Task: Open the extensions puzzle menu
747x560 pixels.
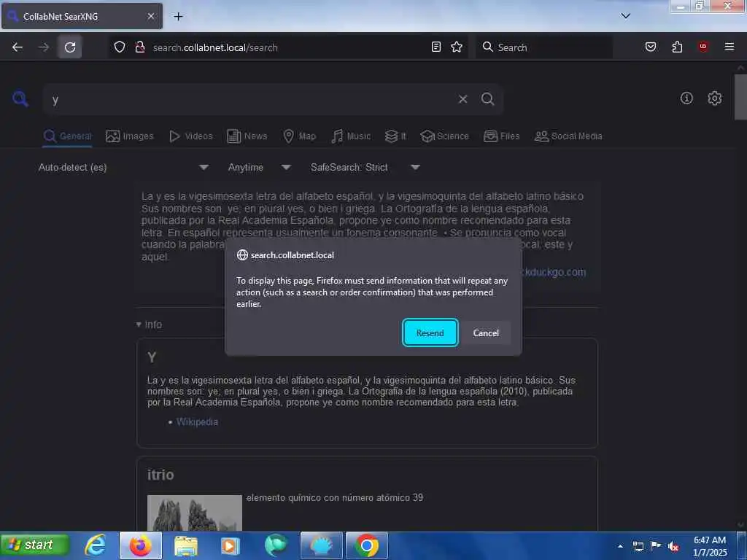Action: coord(677,47)
